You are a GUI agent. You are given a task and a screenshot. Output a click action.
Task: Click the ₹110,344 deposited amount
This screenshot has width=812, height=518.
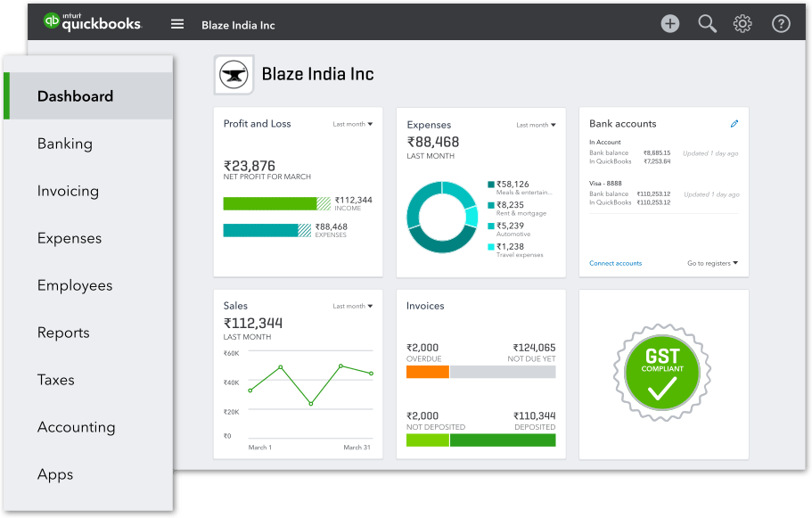pos(535,416)
